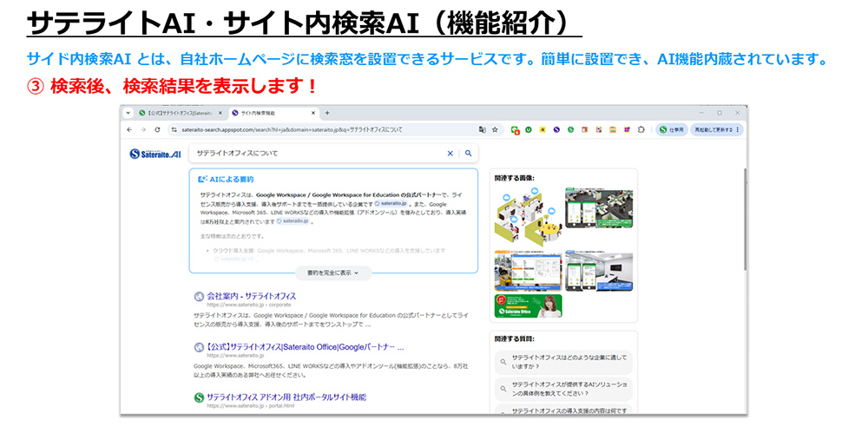Click magnifier icon beside どのような企業 question
This screenshot has height=427, width=868.
click(503, 362)
